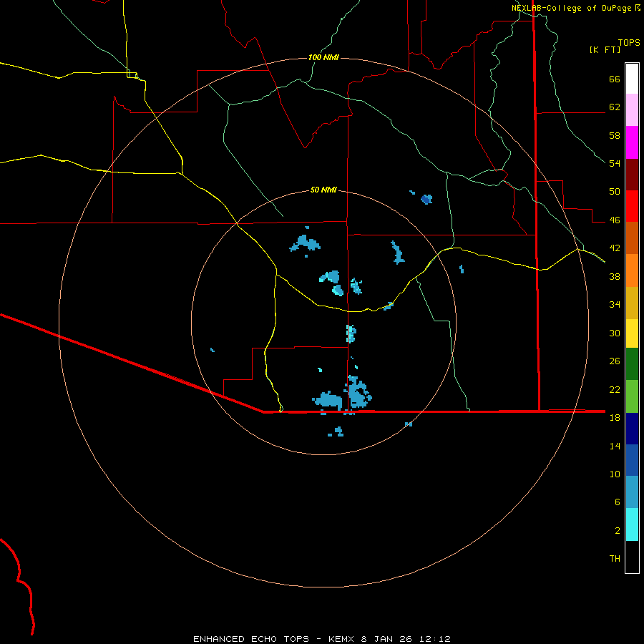
Task: Click the 10 legend value
Action: (x=615, y=474)
